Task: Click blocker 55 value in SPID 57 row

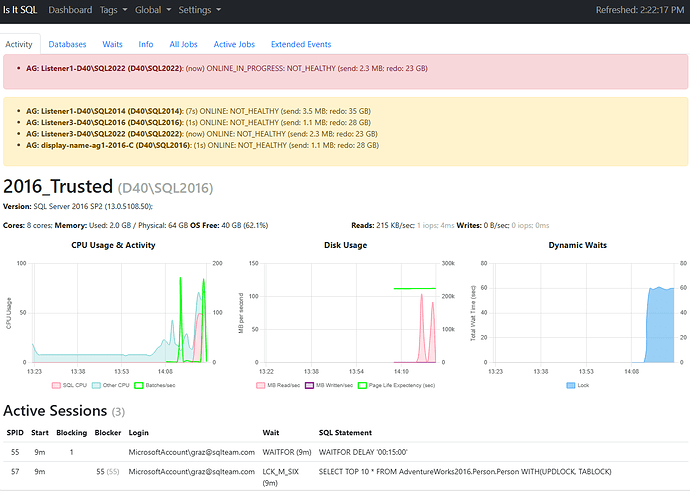Action: 101,471
